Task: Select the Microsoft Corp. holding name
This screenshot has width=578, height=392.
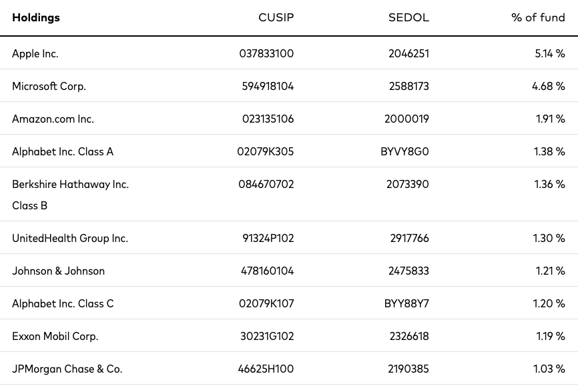Action: 49,87
